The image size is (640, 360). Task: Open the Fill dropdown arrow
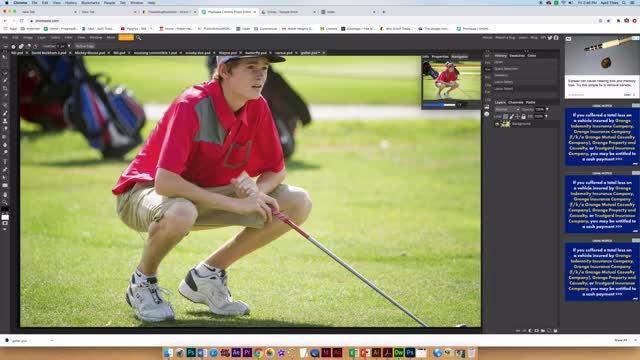tap(546, 116)
